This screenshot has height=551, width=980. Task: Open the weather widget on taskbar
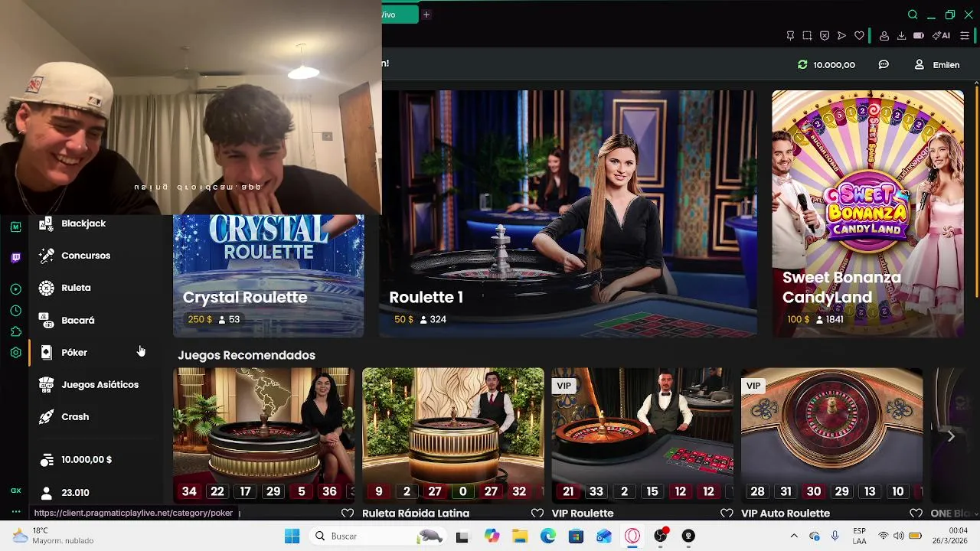point(54,536)
